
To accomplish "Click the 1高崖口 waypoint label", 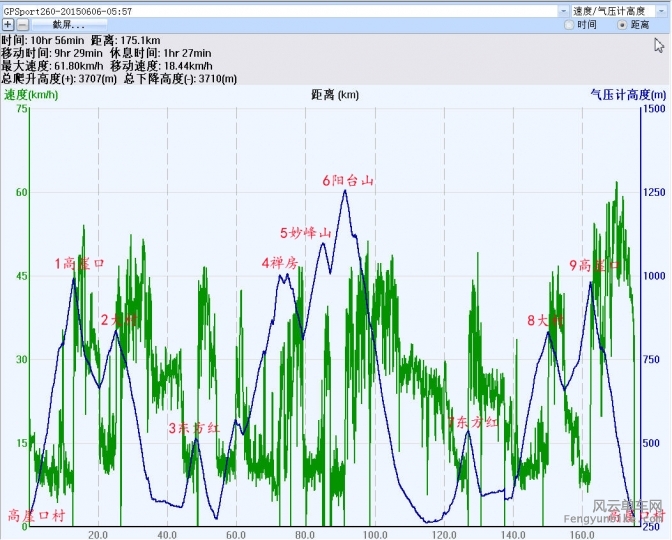I will pyautogui.click(x=80, y=264).
